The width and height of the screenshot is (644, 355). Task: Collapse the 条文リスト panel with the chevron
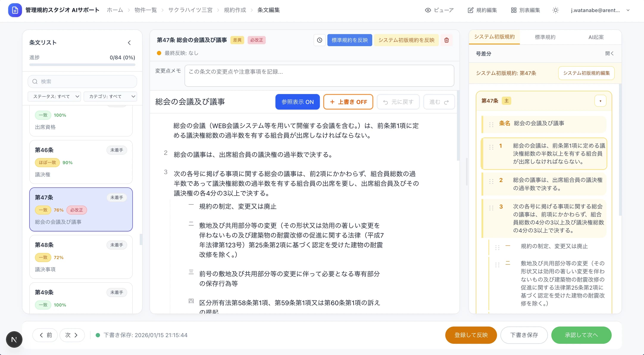pyautogui.click(x=129, y=43)
